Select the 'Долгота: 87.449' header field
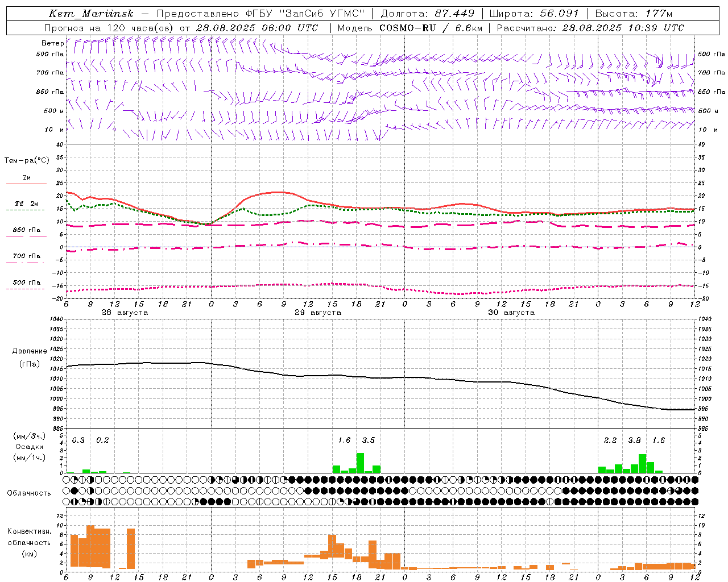 click(427, 14)
